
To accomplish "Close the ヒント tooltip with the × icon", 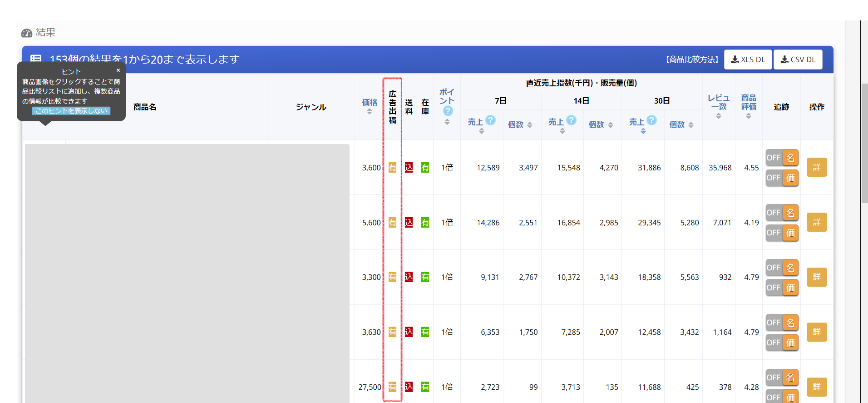I will coord(118,70).
